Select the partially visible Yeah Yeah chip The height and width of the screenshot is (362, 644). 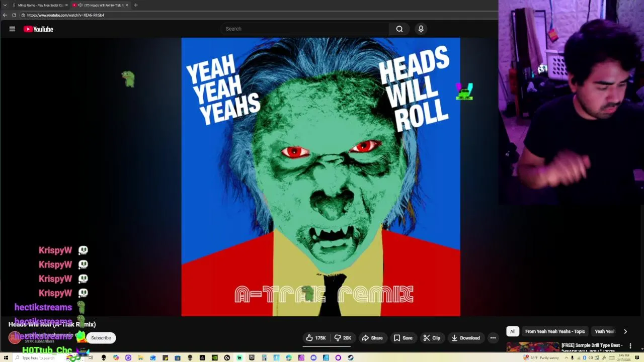point(605,331)
